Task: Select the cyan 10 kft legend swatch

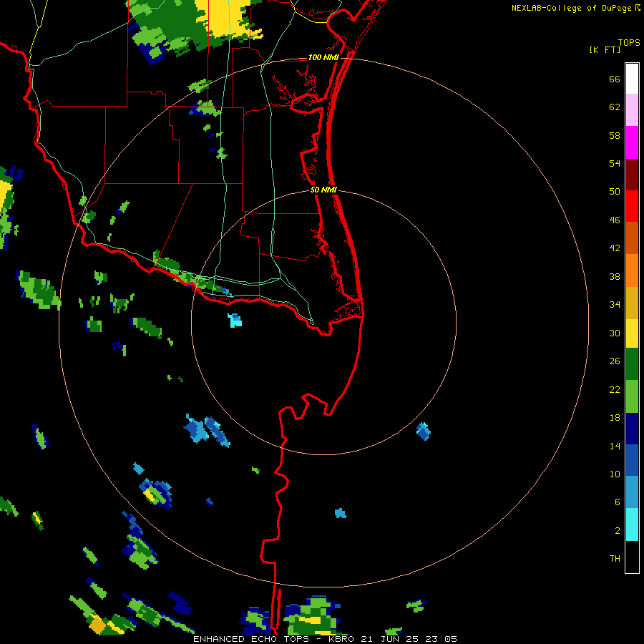Action: pos(632,525)
